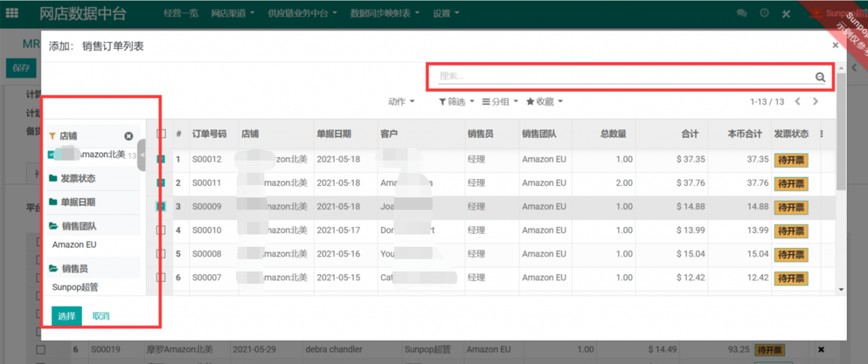The image size is (868, 364).
Task: Open the 供应链业务中台 menu
Action: (302, 14)
